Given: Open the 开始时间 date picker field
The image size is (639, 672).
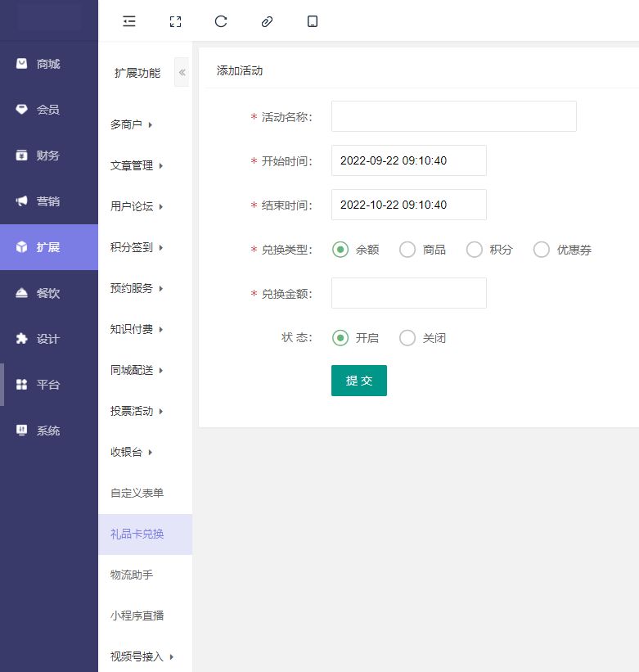Looking at the screenshot, I should tap(408, 160).
